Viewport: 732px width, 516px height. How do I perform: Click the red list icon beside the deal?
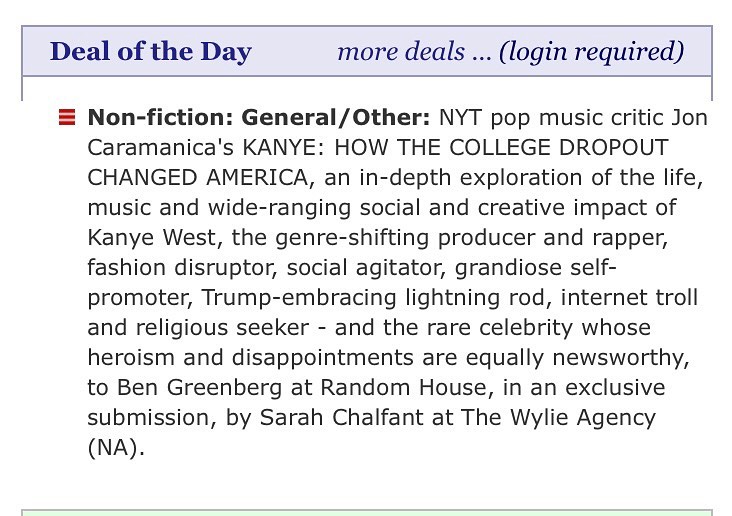click(67, 118)
